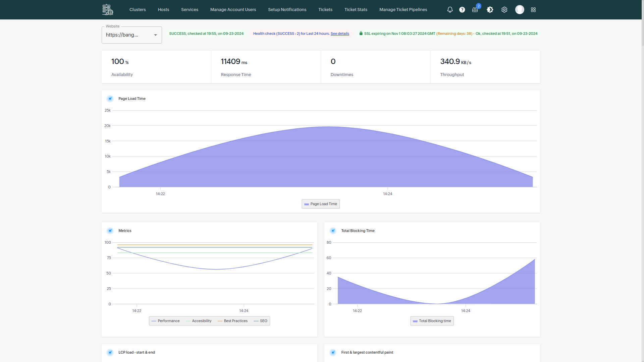Toggle the Page Load Time legend series

[321, 204]
